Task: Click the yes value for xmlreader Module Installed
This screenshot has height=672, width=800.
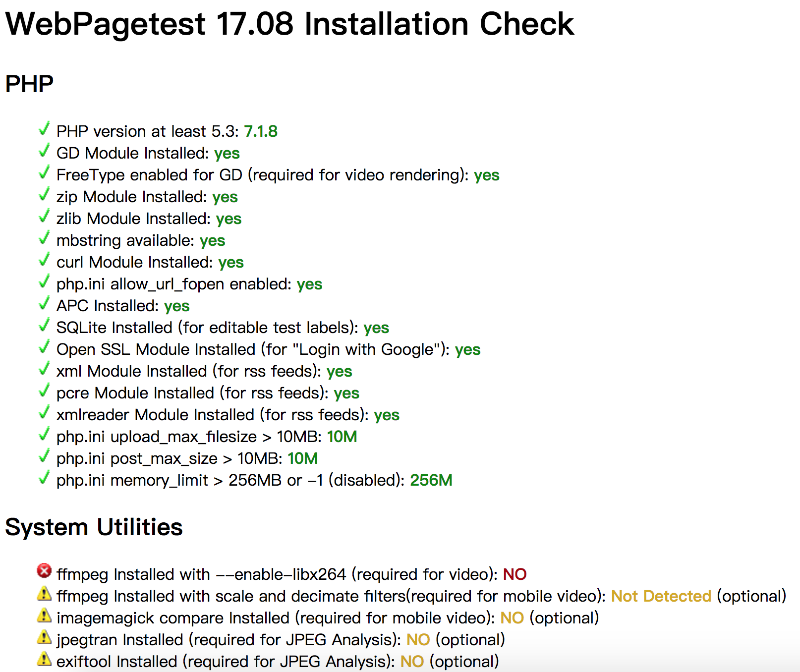Action: click(387, 415)
